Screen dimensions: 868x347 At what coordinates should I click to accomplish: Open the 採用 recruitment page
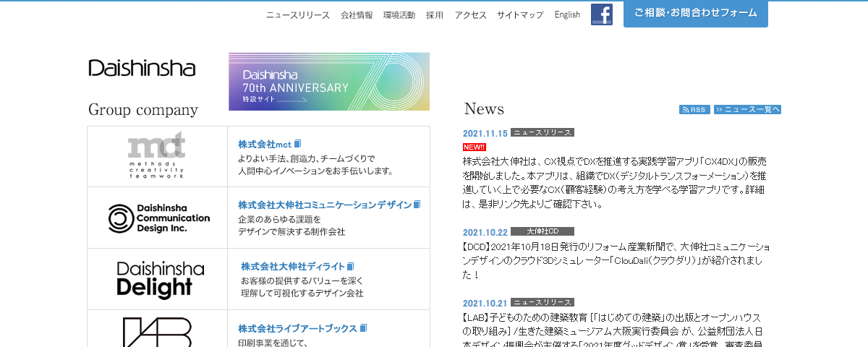[435, 15]
